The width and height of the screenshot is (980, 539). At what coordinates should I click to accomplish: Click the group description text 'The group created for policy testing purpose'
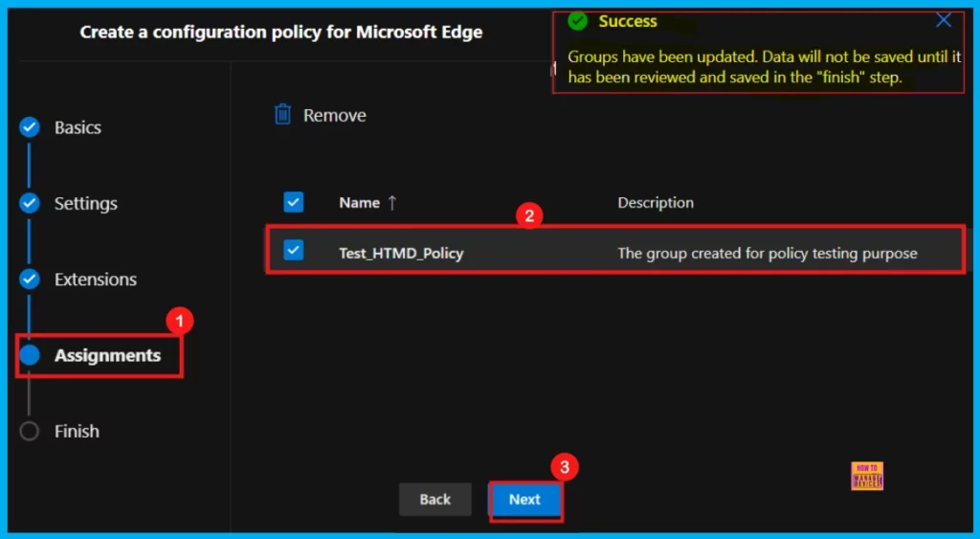pyautogui.click(x=768, y=254)
